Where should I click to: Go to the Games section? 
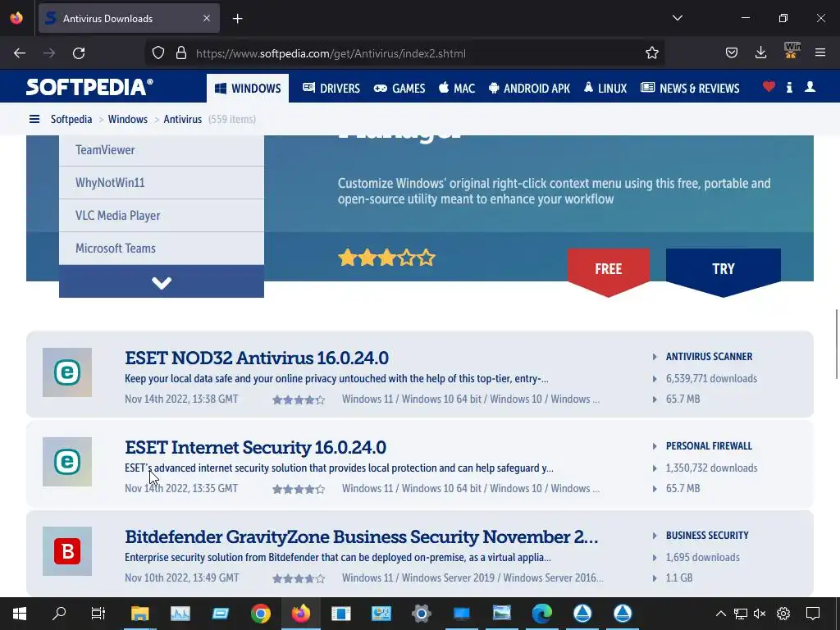click(399, 89)
